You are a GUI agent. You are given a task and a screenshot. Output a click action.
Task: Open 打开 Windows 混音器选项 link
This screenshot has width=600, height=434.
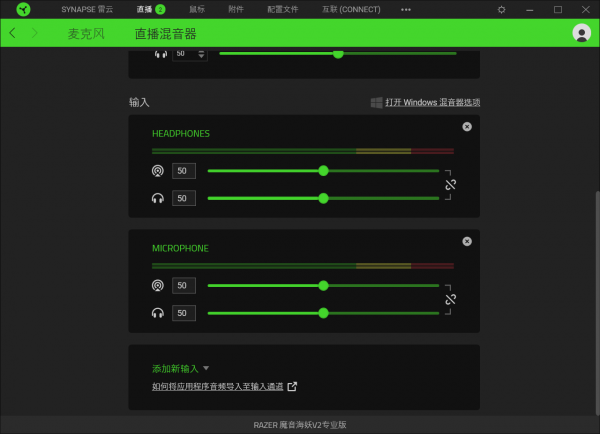coord(433,103)
